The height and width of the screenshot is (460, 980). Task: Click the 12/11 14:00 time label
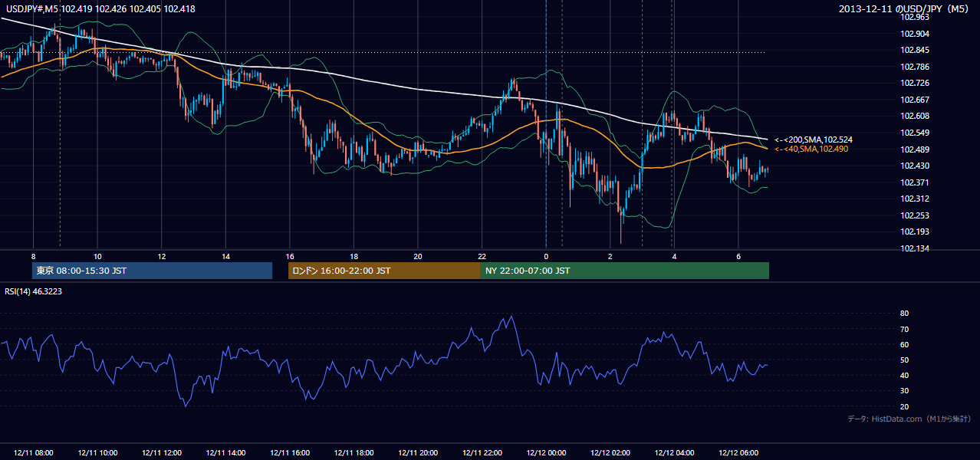[225, 453]
